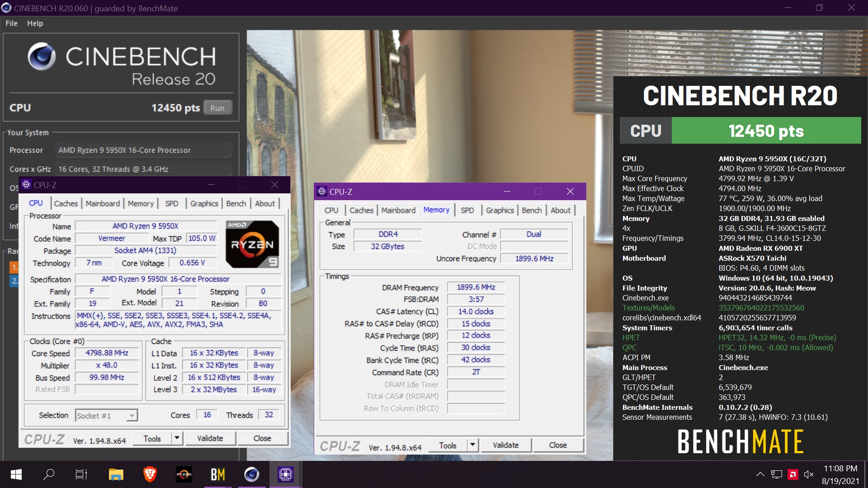868x488 pixels.
Task: Click Cinebench title bar app icon
Action: 6,8
